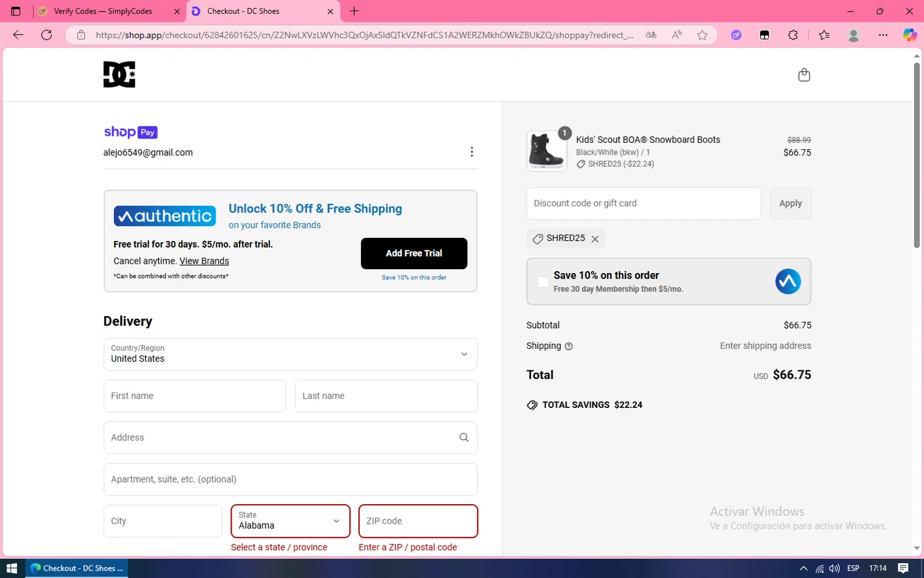Close the Checkout DC Shoes tab
This screenshot has height=578, width=924.
point(330,11)
